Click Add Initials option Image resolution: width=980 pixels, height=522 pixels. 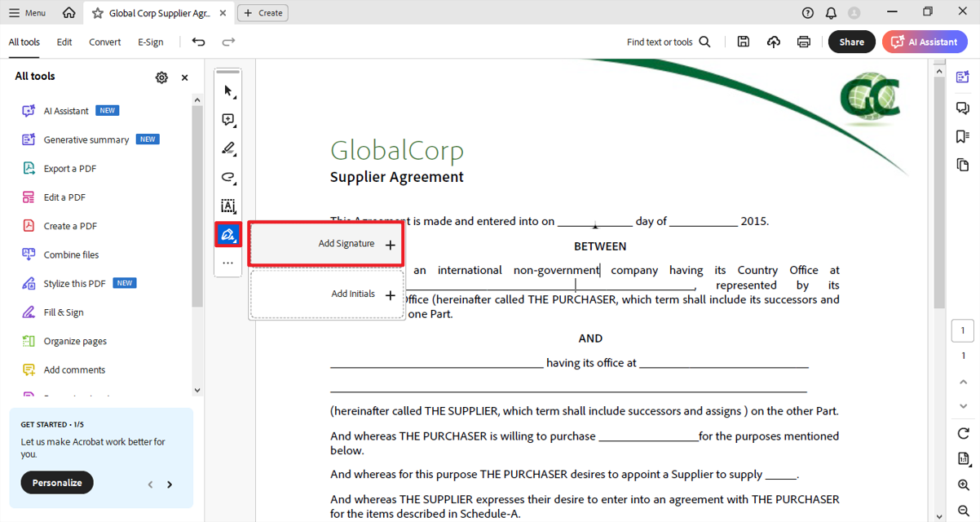(x=326, y=294)
